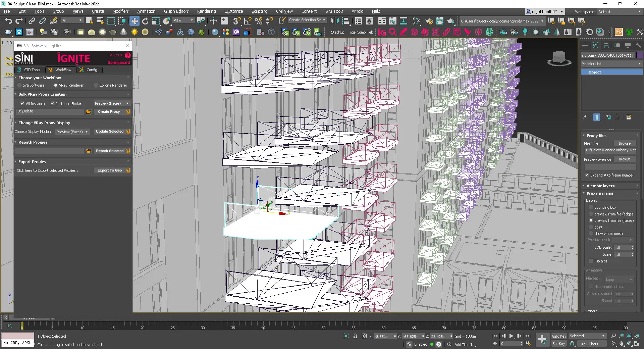Toggle the selection lock padlock icon
Viewport: 644px width, 349px height.
355,336
